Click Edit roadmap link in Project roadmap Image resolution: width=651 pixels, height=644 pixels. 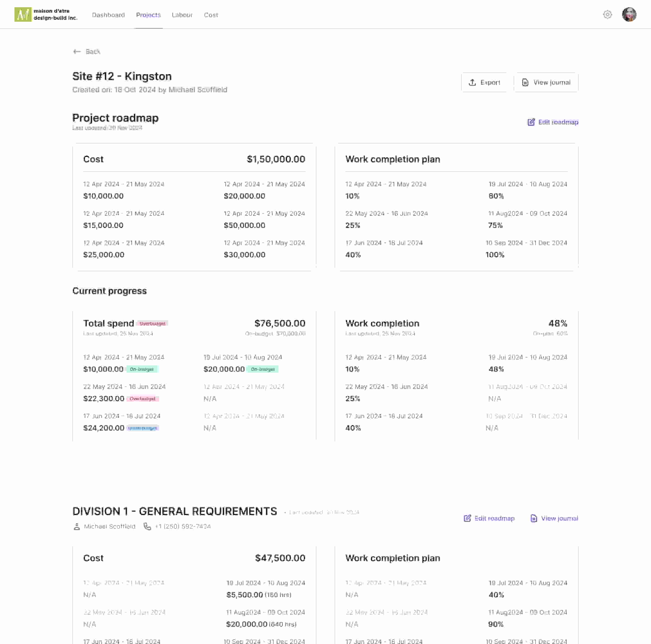[558, 122]
